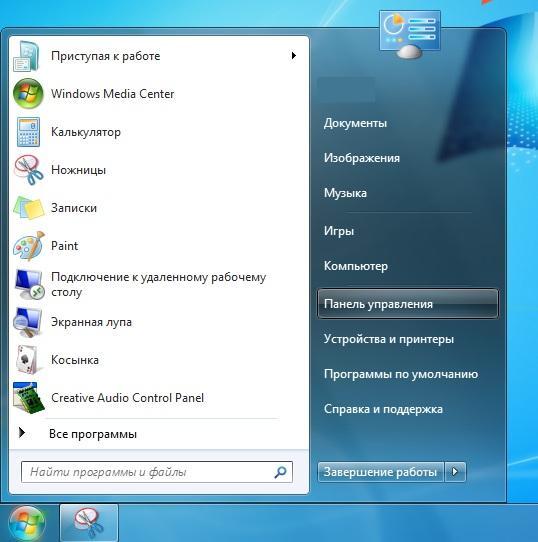Open Windows Media Center icon
This screenshot has width=538, height=542.
click(28, 94)
